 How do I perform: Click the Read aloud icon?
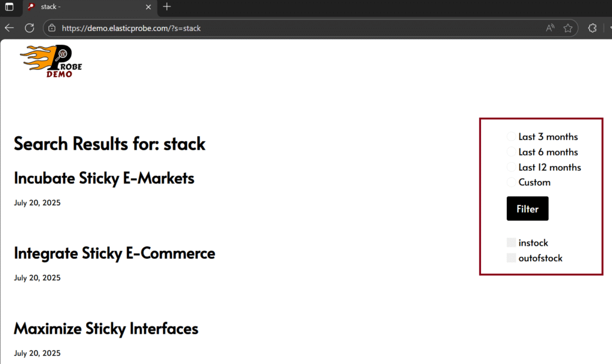pyautogui.click(x=550, y=28)
